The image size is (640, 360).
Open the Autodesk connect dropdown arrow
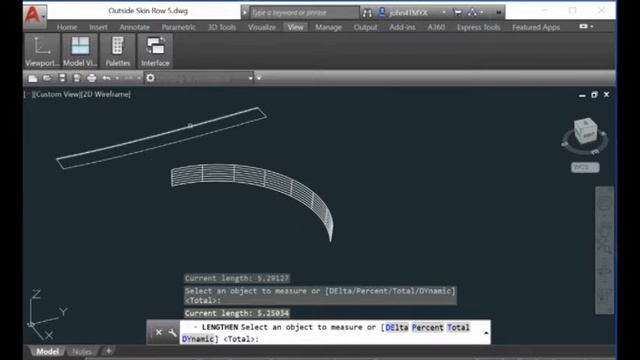[482, 13]
